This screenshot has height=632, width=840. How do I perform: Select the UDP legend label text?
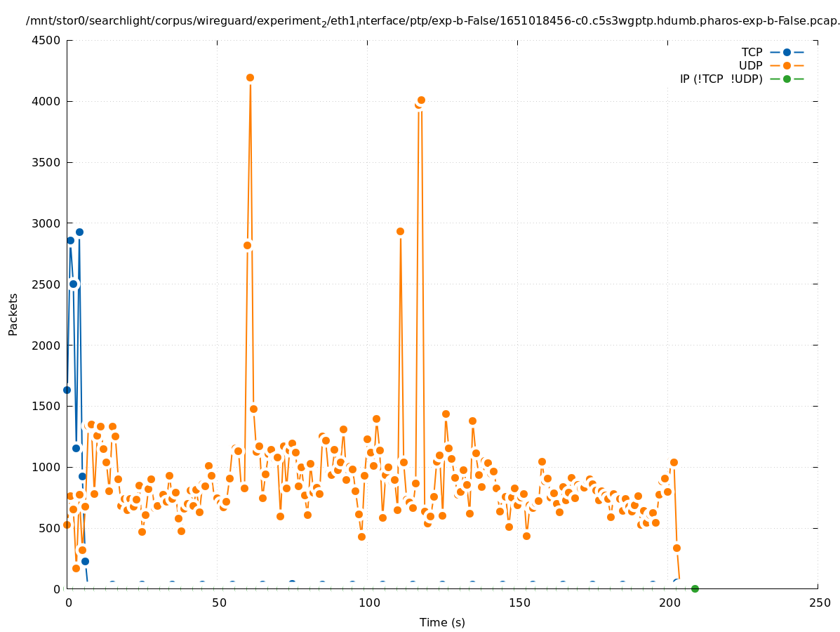point(750,65)
